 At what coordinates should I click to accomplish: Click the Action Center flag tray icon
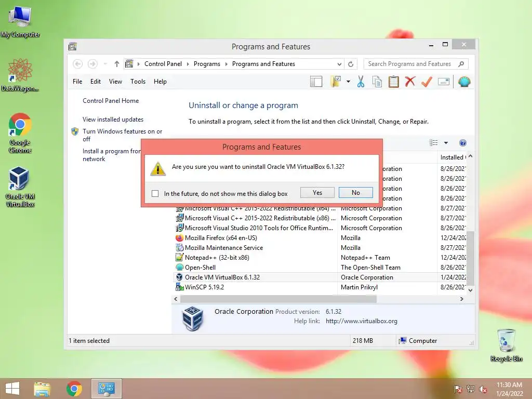click(458, 389)
